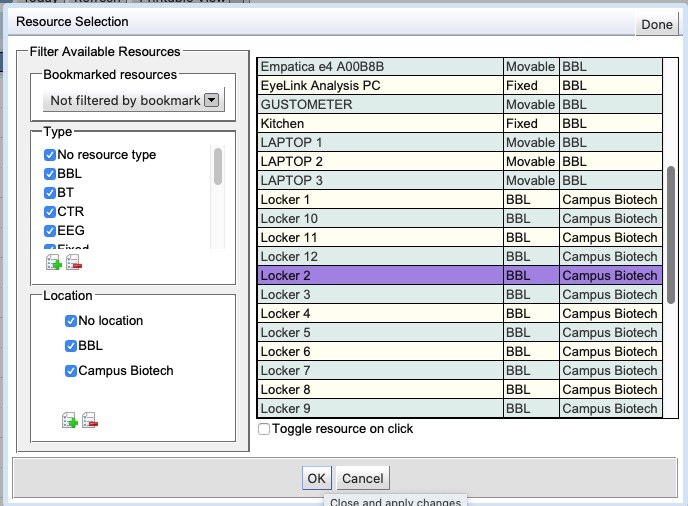Confirm selection with the OK button
688x506 pixels.
point(316,478)
